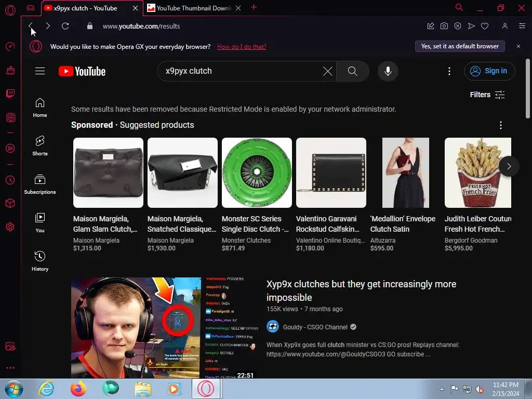Reload the YouTube results page

[65, 26]
